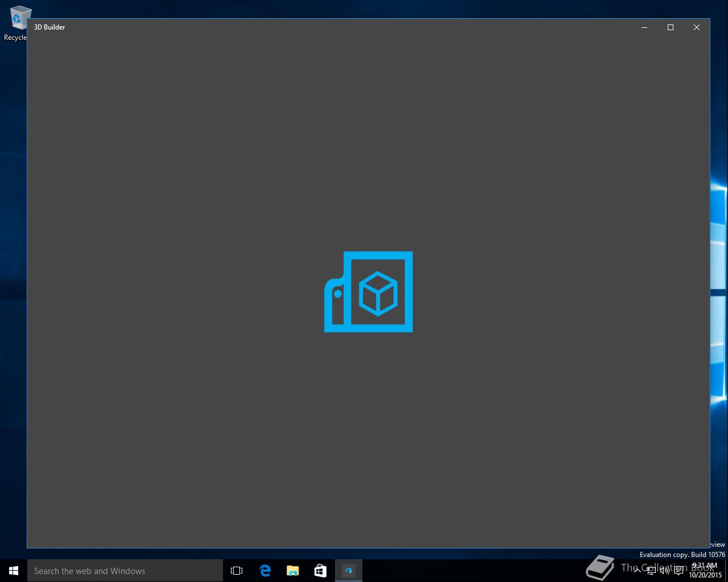Open the Action Center notifications icon
Image resolution: width=728 pixels, height=582 pixels.
click(679, 570)
